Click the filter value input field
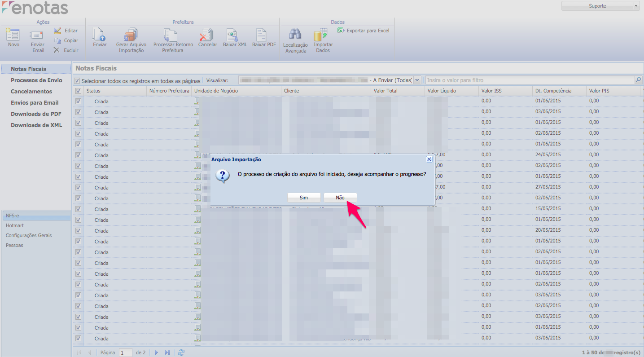644x357 pixels. click(530, 80)
